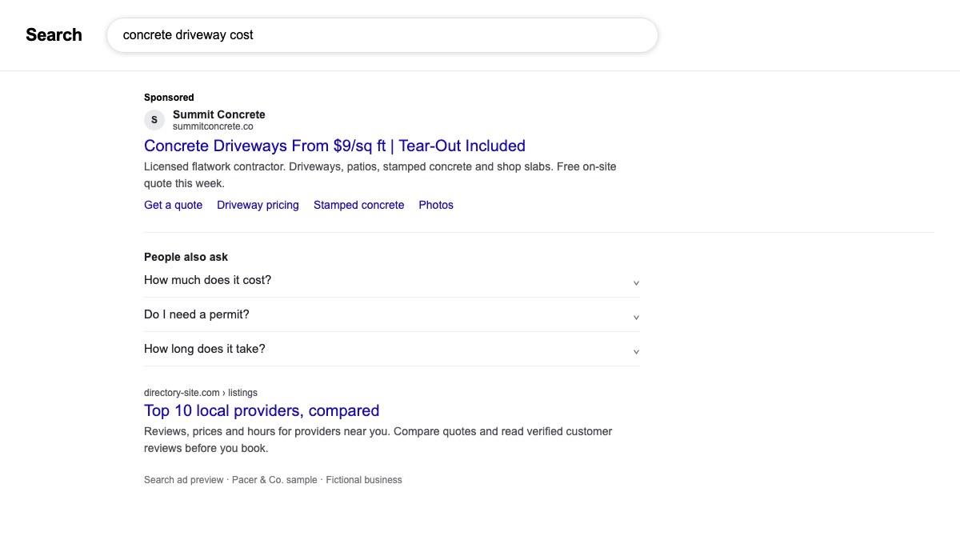Image resolution: width=960 pixels, height=560 pixels.
Task: Click the "Search" logo text
Action: (54, 35)
